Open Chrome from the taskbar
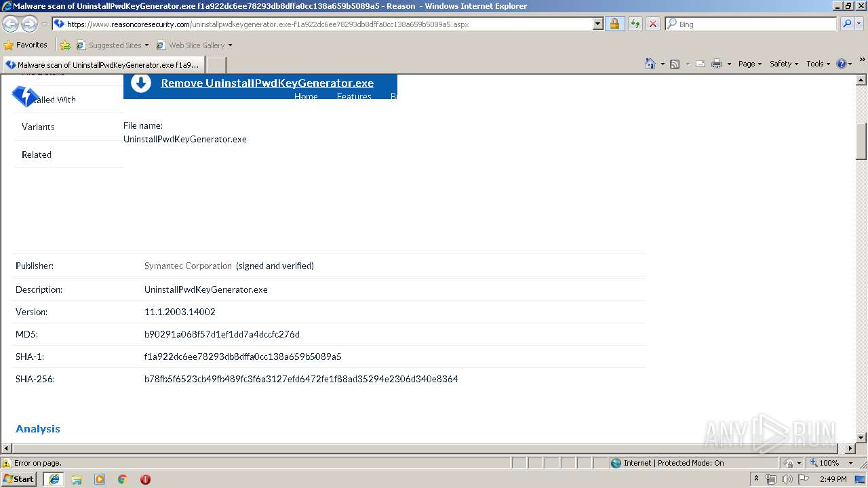Screen dimensions: 868x488 pos(122,479)
